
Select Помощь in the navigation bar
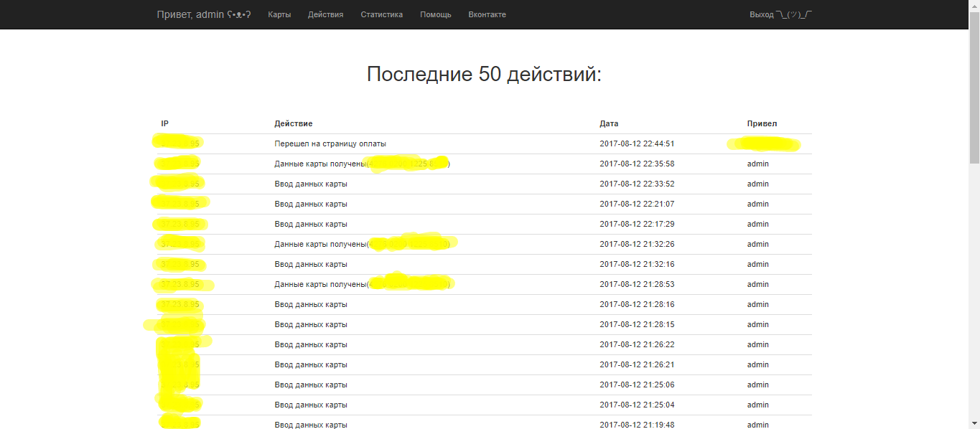tap(436, 14)
